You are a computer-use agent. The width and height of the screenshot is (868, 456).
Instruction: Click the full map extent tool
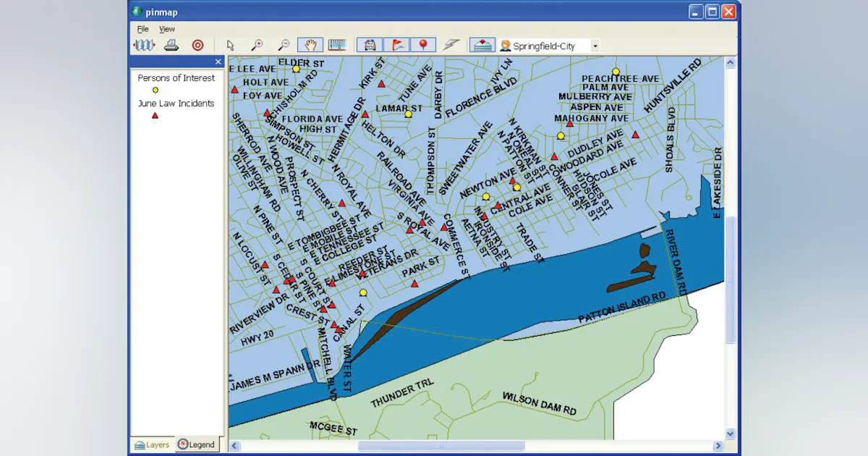click(x=144, y=45)
